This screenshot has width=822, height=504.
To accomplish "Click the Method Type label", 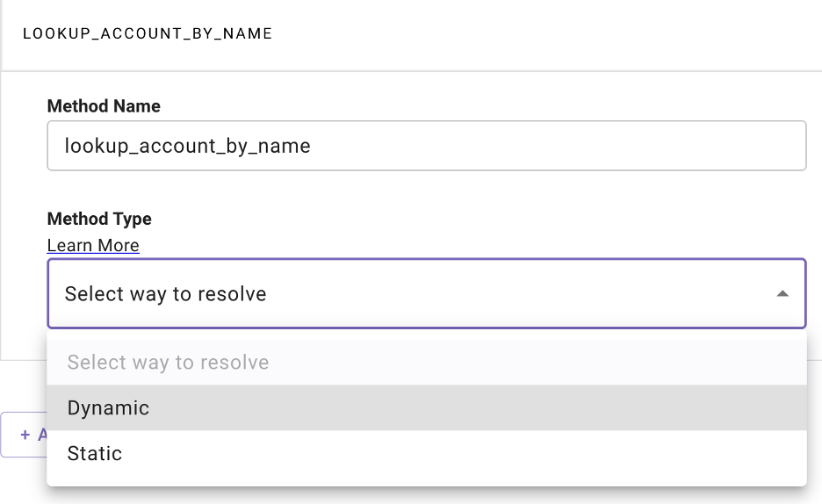I will pyautogui.click(x=99, y=219).
